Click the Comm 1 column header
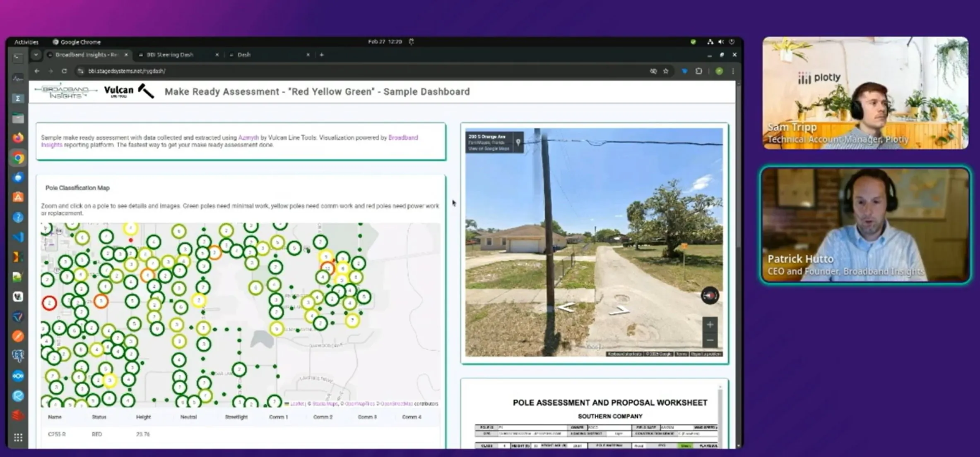The width and height of the screenshot is (980, 457). point(278,417)
